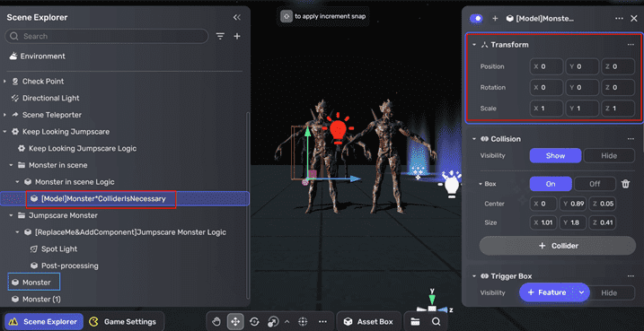Set Trigger Box visibility to Hide

tap(613, 292)
